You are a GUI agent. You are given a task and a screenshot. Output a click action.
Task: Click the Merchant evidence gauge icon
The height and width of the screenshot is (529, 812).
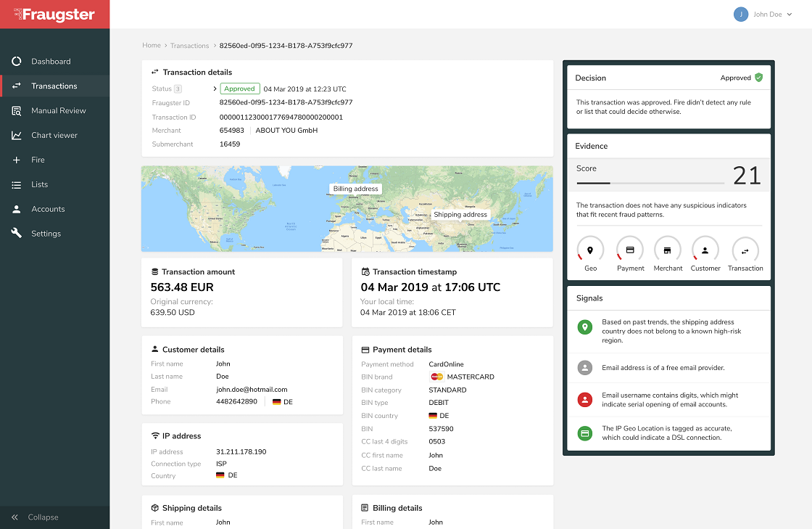[668, 250]
